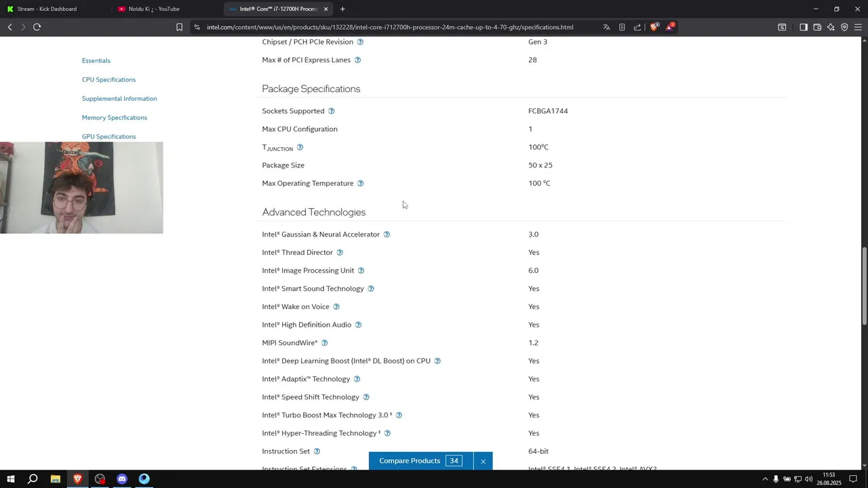Open a new browser tab
868x488 pixels.
pos(342,9)
